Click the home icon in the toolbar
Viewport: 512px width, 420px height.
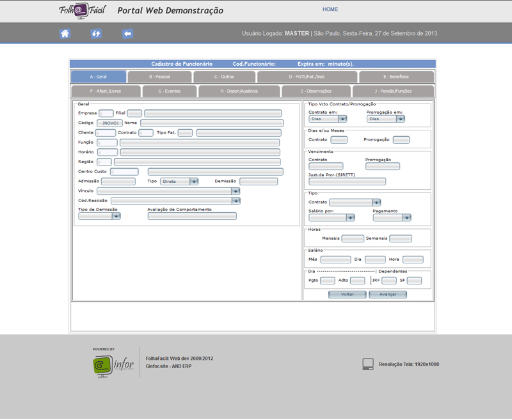point(65,34)
